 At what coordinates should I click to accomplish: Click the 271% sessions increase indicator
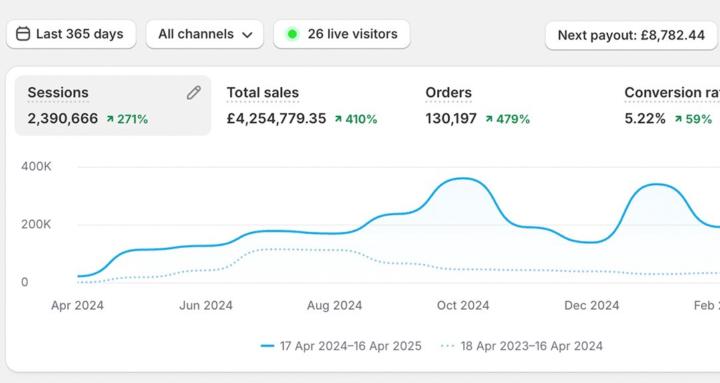point(127,119)
